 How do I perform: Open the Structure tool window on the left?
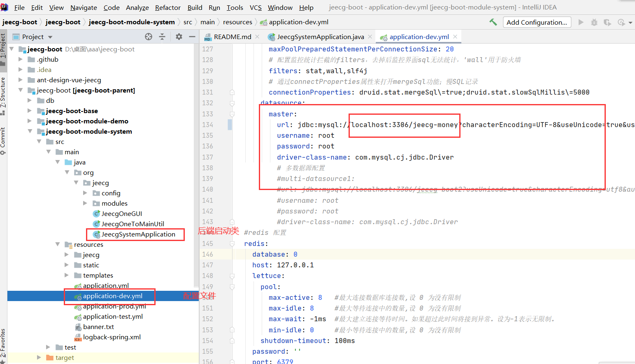(x=4, y=93)
